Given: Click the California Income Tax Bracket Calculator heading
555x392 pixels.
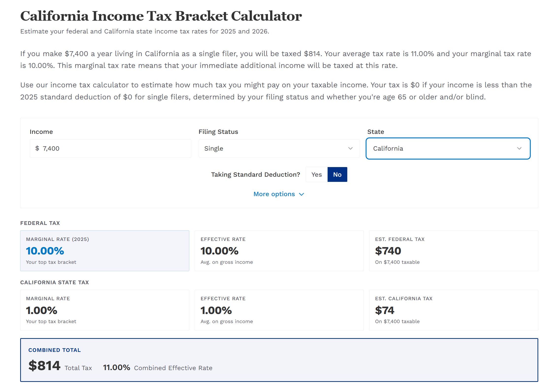Looking at the screenshot, I should [161, 16].
